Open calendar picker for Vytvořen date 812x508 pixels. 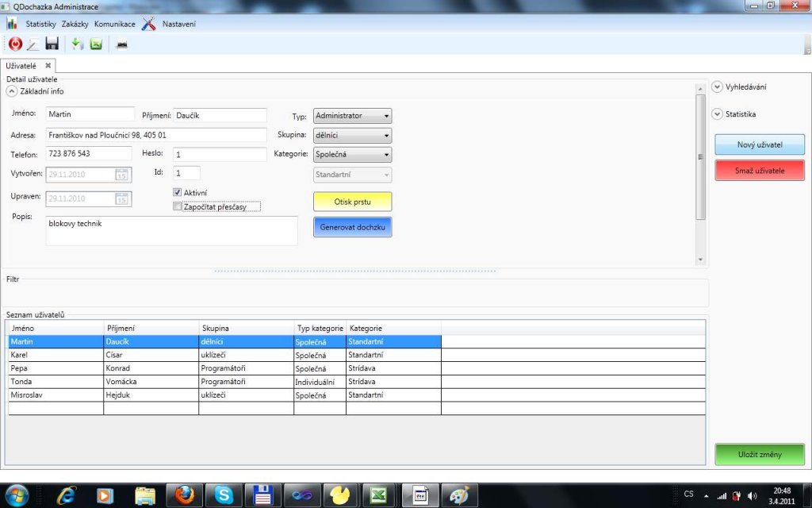coord(121,175)
